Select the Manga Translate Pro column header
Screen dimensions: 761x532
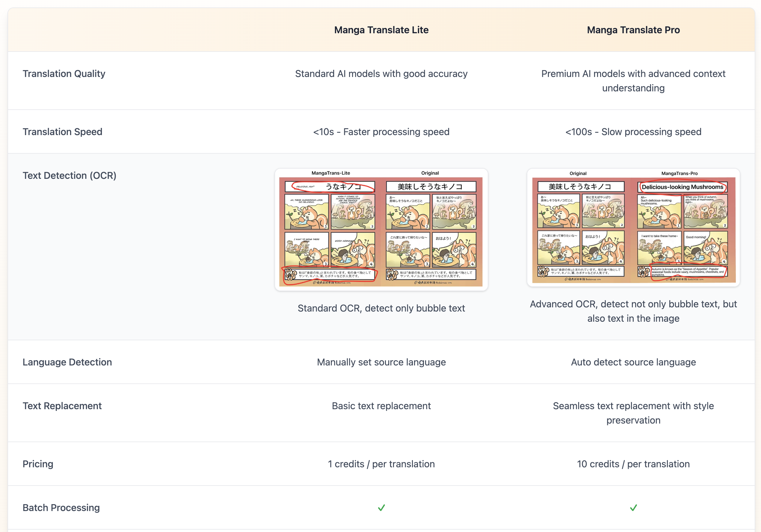coord(633,30)
